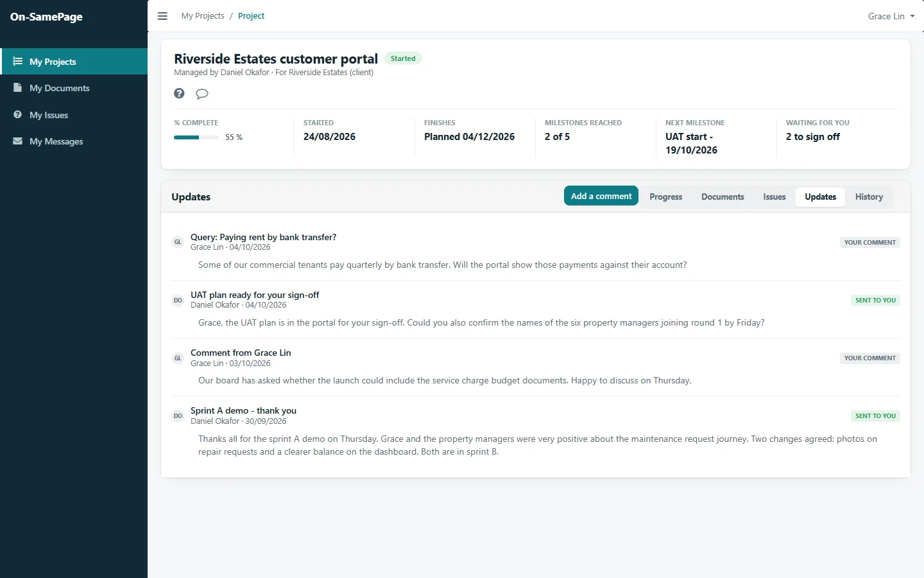Click the Project breadcrumb link

click(251, 16)
